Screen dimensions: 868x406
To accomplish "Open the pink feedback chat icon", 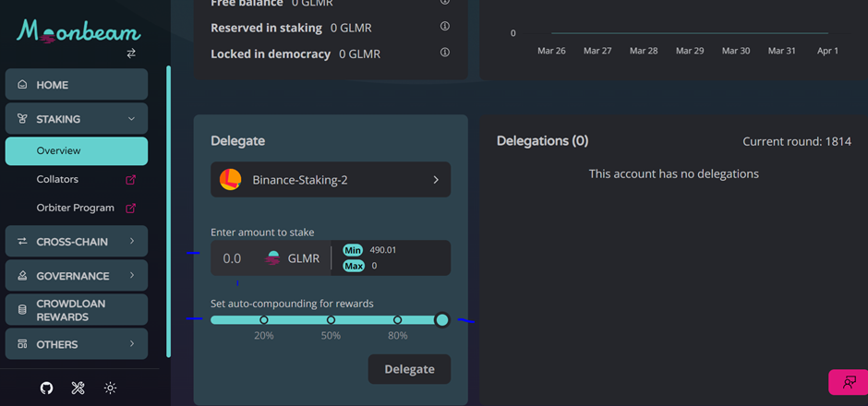I will 848,382.
